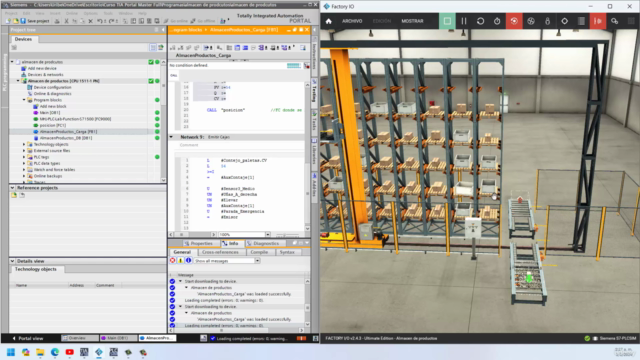Open the Main (OB1) editor tab at bottom

pos(118,338)
